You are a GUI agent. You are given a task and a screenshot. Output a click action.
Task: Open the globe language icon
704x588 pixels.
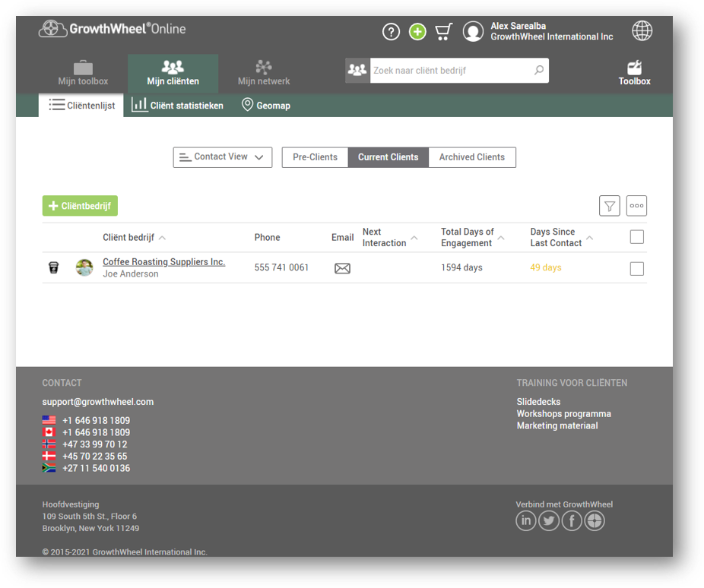click(642, 31)
